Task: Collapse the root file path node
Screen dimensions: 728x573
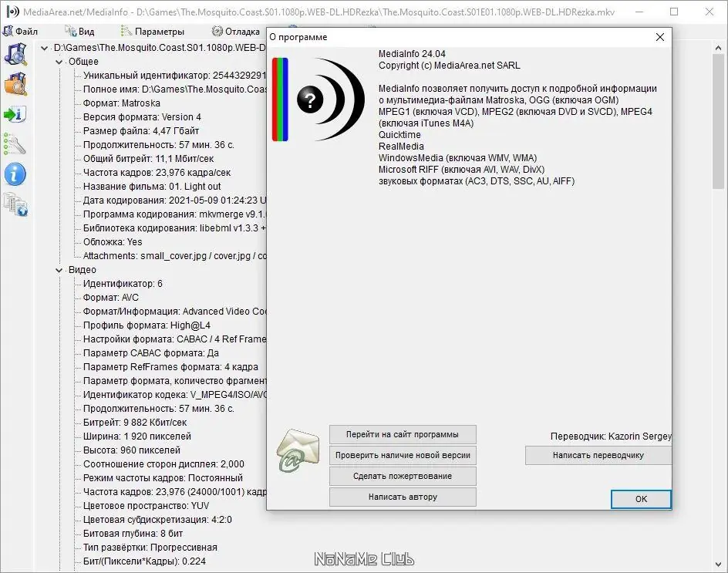Action: [x=44, y=48]
